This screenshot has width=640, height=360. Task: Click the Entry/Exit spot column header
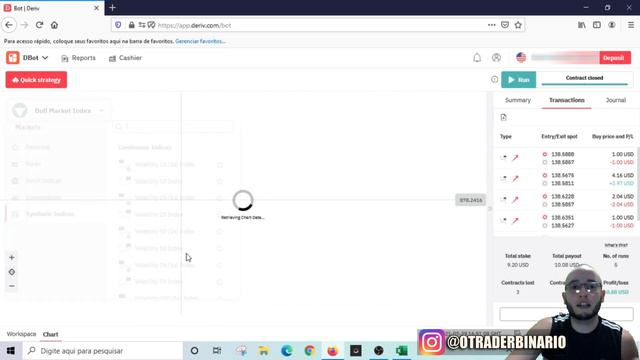click(x=559, y=136)
